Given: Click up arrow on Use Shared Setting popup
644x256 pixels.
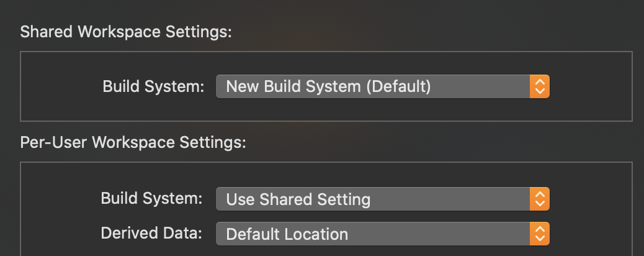Looking at the screenshot, I should [540, 196].
